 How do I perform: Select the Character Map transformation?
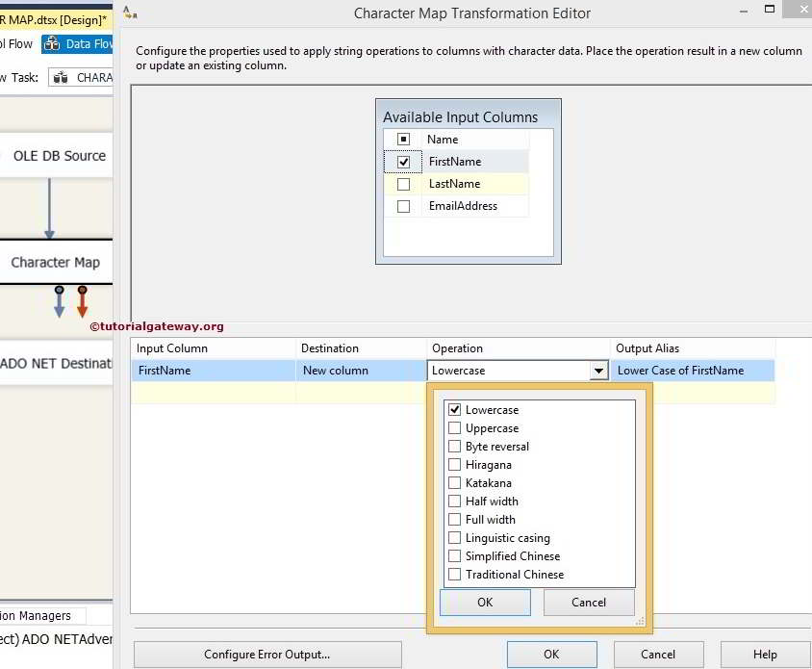(x=56, y=262)
